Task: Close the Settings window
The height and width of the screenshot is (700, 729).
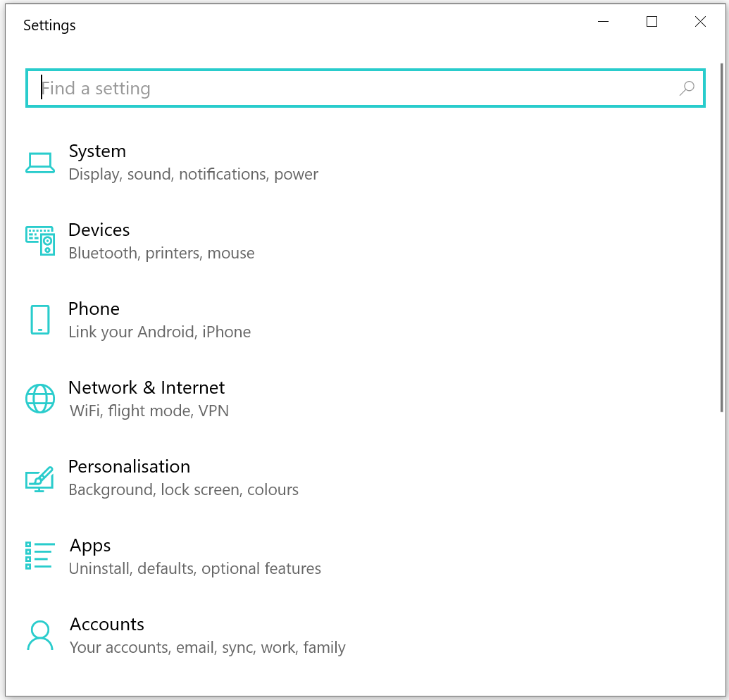Action: point(700,22)
